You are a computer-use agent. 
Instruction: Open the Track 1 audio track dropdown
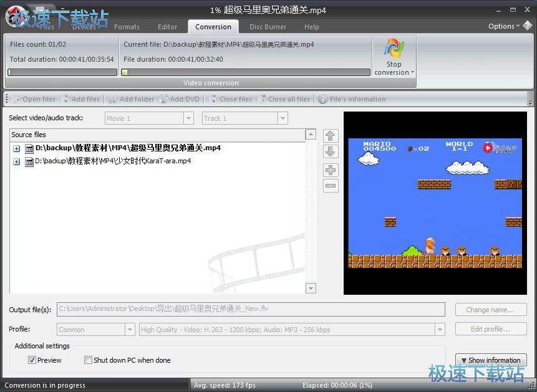pyautogui.click(x=283, y=118)
